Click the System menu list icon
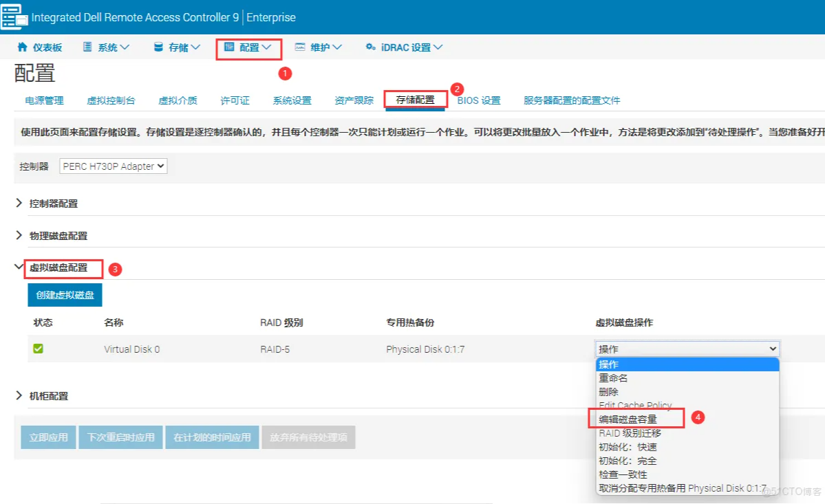Viewport: 825px width, 504px height. pos(87,47)
